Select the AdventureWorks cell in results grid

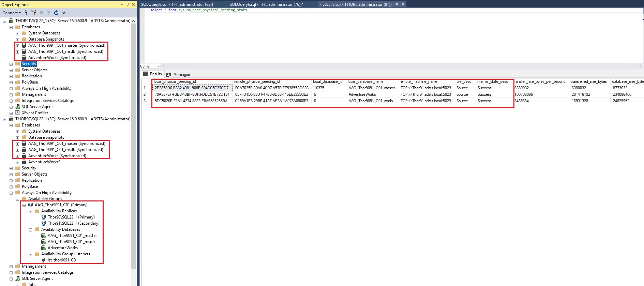362,94
